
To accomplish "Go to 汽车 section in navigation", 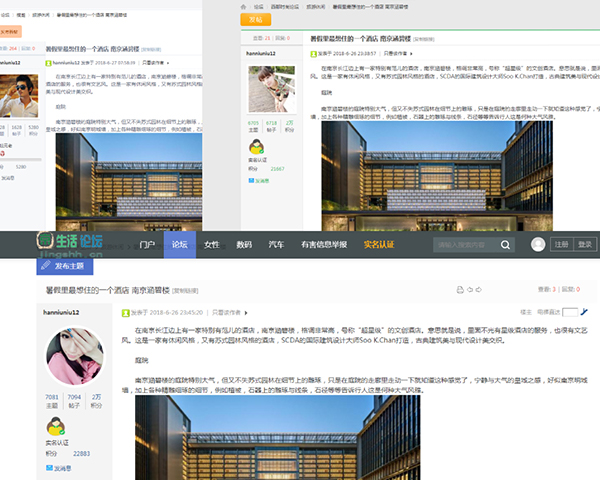I will (275, 244).
